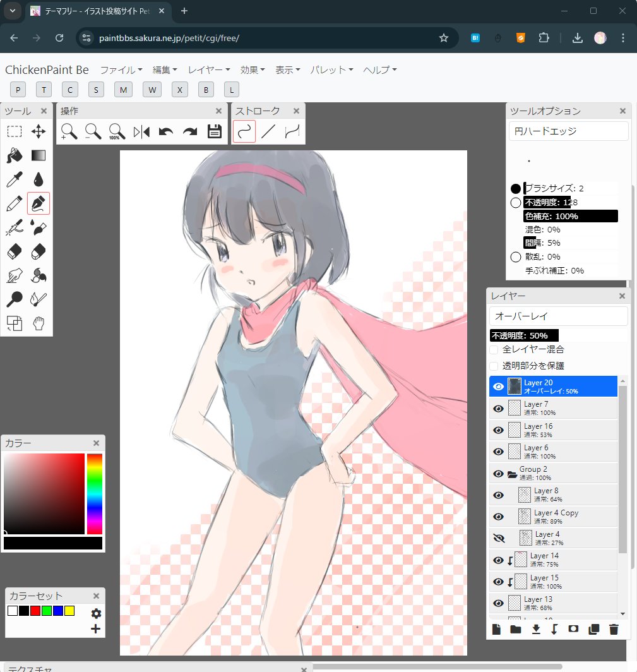Choose the watercolor brush tool
Image resolution: width=637 pixels, height=672 pixels.
point(39,227)
